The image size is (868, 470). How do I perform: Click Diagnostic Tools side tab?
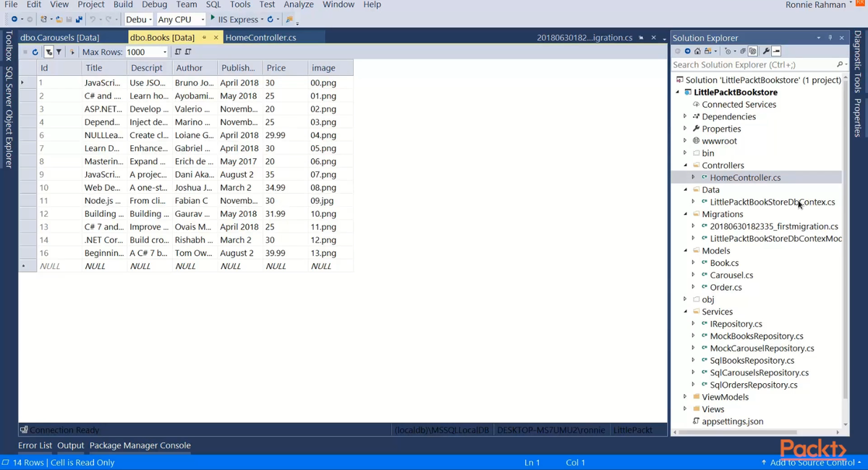[858, 61]
